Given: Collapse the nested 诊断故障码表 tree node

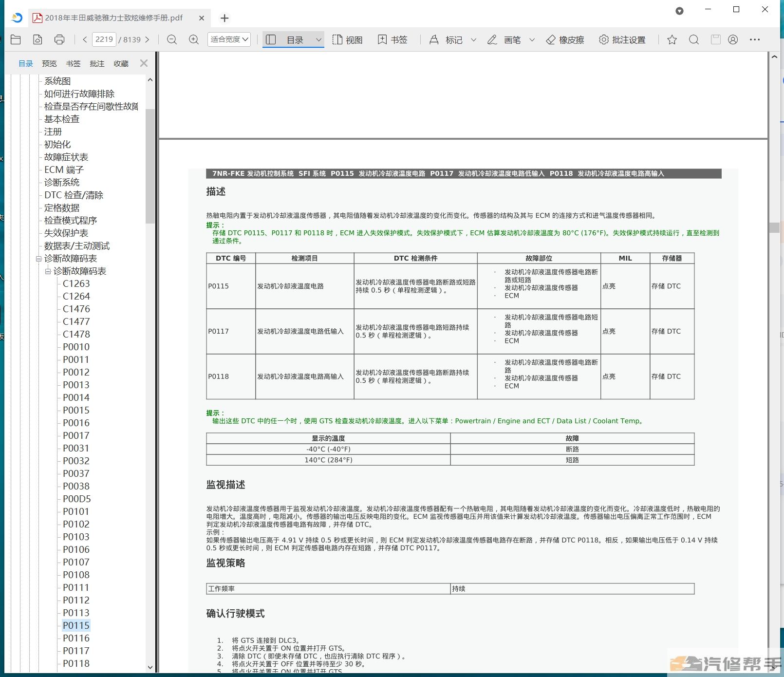Looking at the screenshot, I should pyautogui.click(x=48, y=271).
